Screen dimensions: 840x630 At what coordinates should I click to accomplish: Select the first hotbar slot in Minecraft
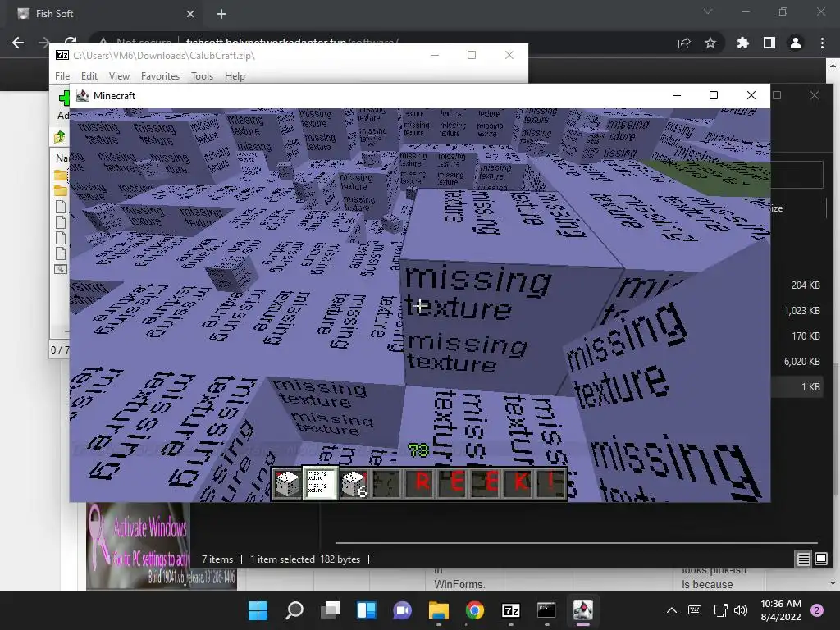point(287,482)
